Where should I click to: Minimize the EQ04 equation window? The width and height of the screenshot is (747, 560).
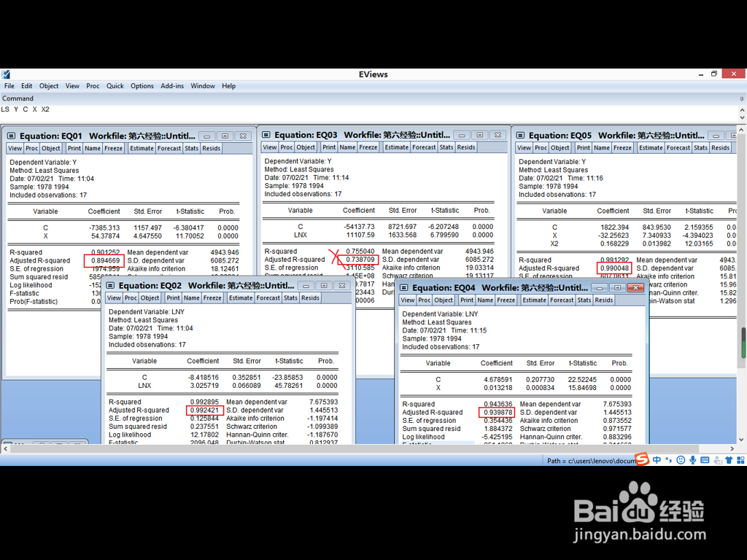(x=600, y=288)
